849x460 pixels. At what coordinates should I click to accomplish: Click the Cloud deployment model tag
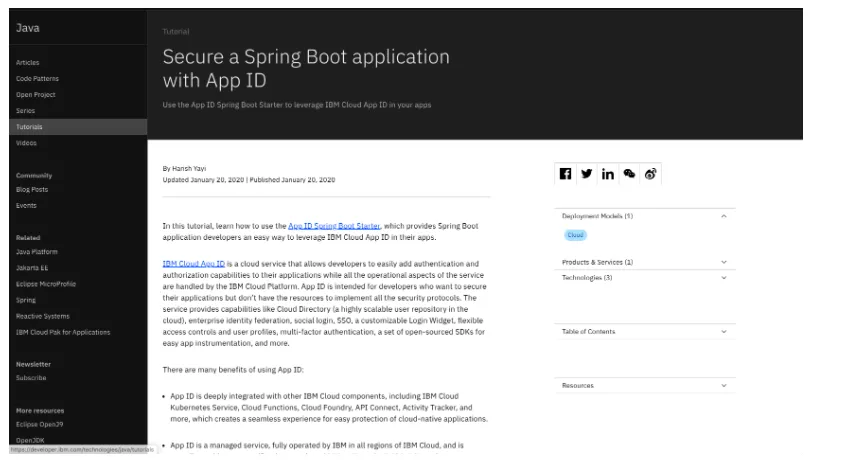tap(575, 235)
